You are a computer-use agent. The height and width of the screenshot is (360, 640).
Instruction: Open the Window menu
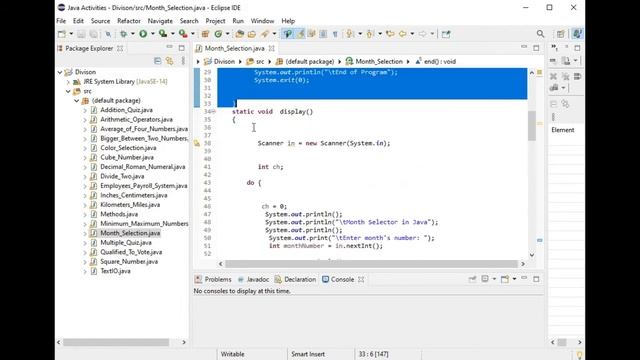(262, 21)
